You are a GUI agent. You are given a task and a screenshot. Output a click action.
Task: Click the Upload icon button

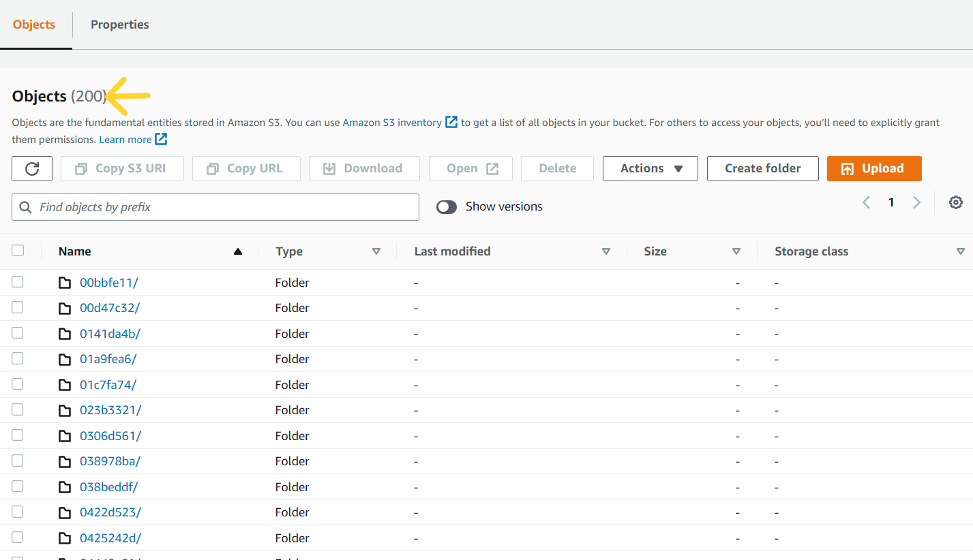pyautogui.click(x=851, y=168)
